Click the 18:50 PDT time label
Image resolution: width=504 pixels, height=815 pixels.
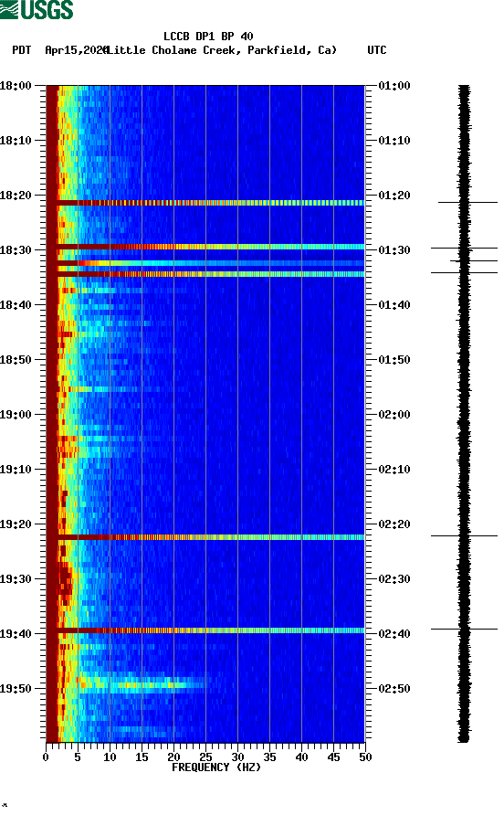(x=16, y=360)
